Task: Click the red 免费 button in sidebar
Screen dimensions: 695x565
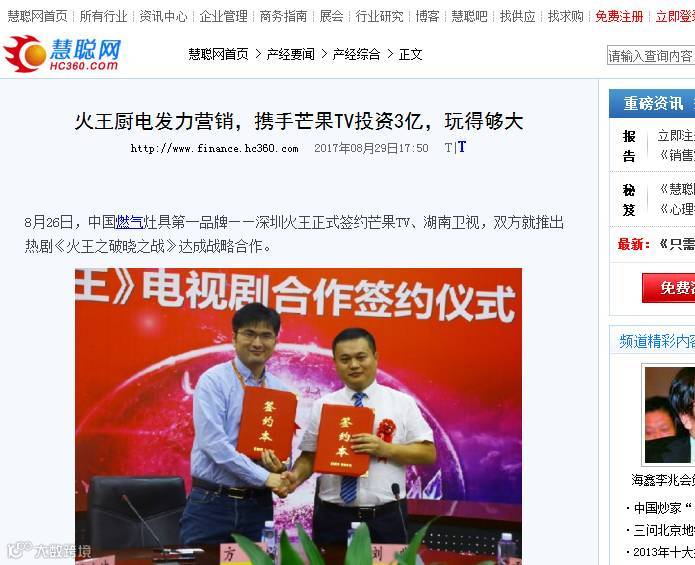Action: click(x=668, y=288)
